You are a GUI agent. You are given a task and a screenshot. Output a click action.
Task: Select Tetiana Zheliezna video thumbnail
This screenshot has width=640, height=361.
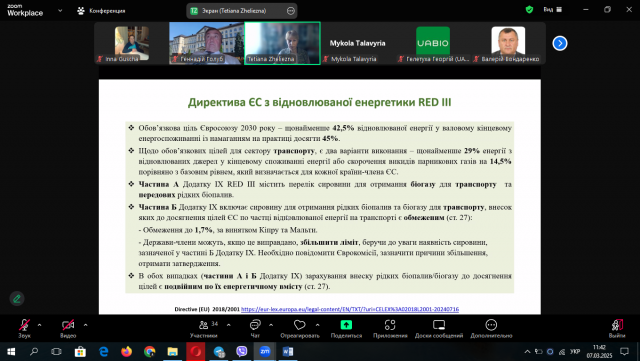coord(282,43)
